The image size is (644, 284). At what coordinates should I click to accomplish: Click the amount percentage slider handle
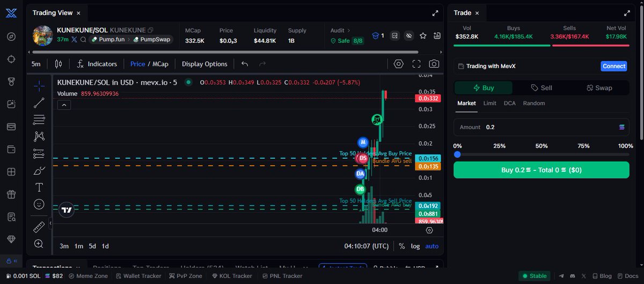point(457,154)
